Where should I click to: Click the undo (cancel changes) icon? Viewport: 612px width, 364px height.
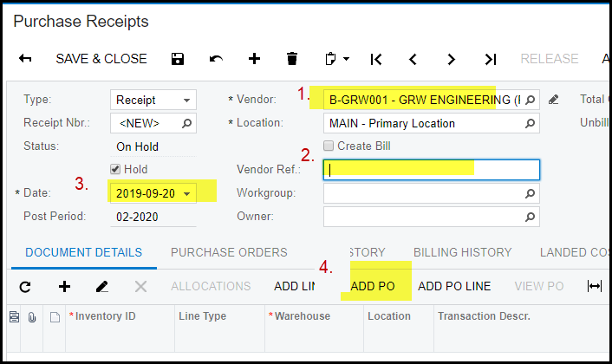tap(216, 59)
